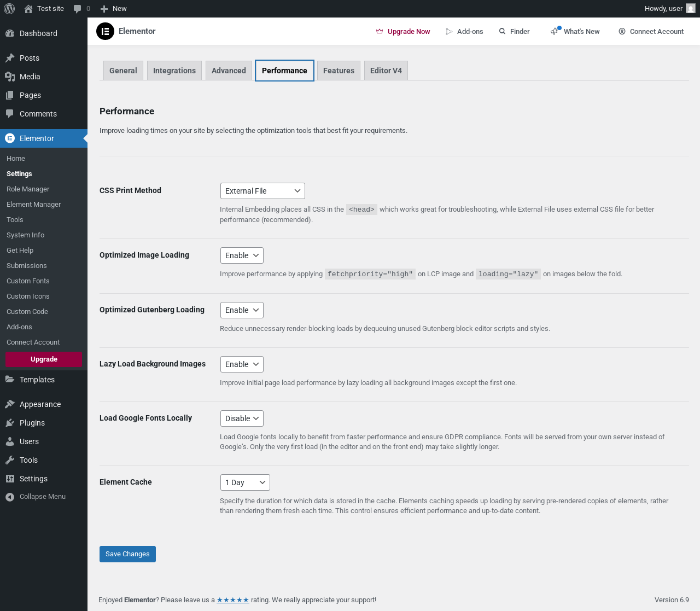The height and width of the screenshot is (611, 700).
Task: Click the Media icon in sidebar
Action: tap(10, 77)
